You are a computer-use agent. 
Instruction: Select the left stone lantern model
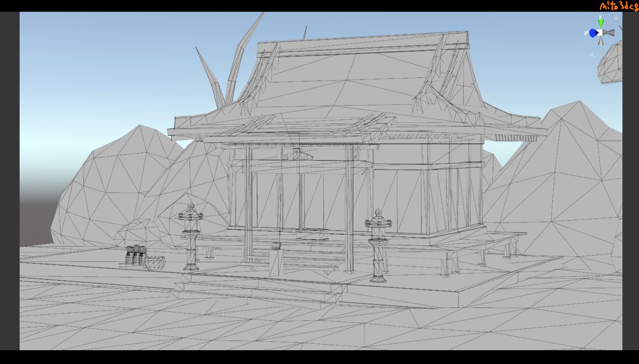[190, 237]
